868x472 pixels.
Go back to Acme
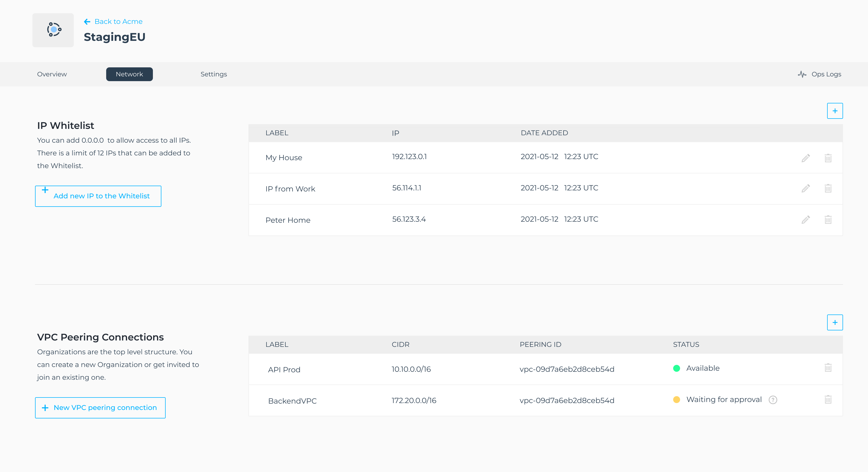113,21
